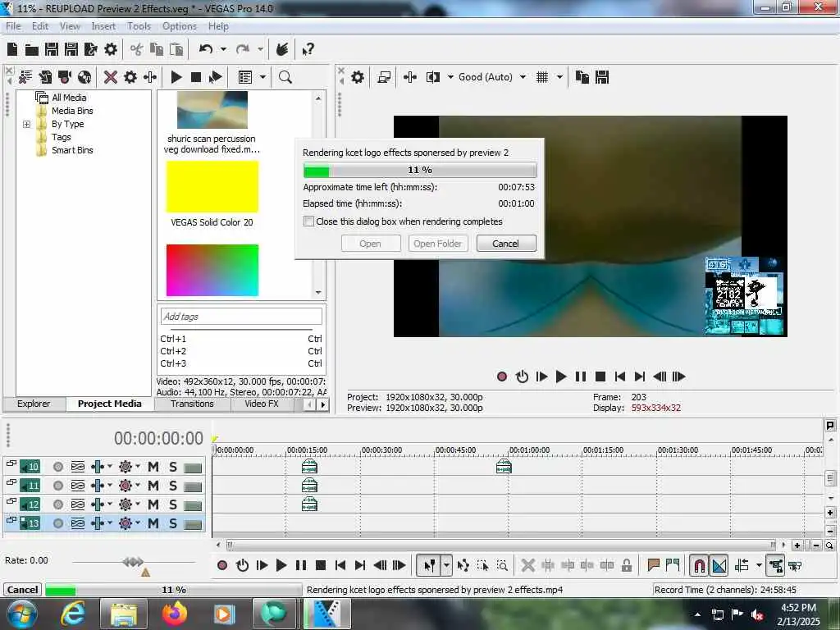Select the yellow VEGAS Solid Color 20 thumbnail
Screen dimensions: 840x630
[x=212, y=187]
